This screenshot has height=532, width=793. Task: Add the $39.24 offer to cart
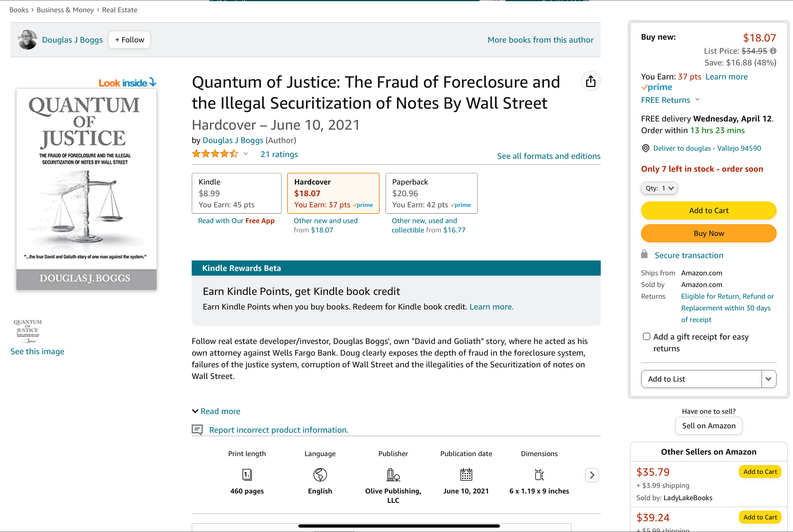pos(760,517)
